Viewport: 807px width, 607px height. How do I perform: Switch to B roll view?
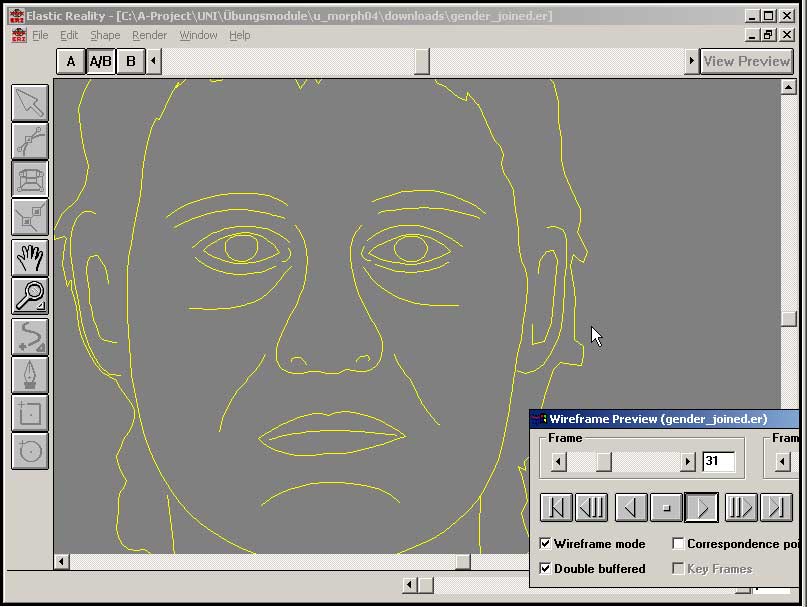[x=131, y=62]
